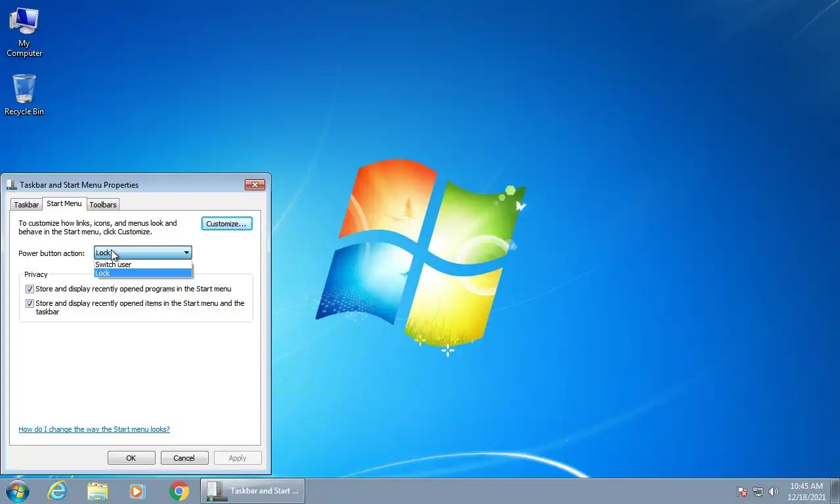The width and height of the screenshot is (840, 504).
Task: Toggle store recently opened programs checkbox
Action: coord(30,289)
